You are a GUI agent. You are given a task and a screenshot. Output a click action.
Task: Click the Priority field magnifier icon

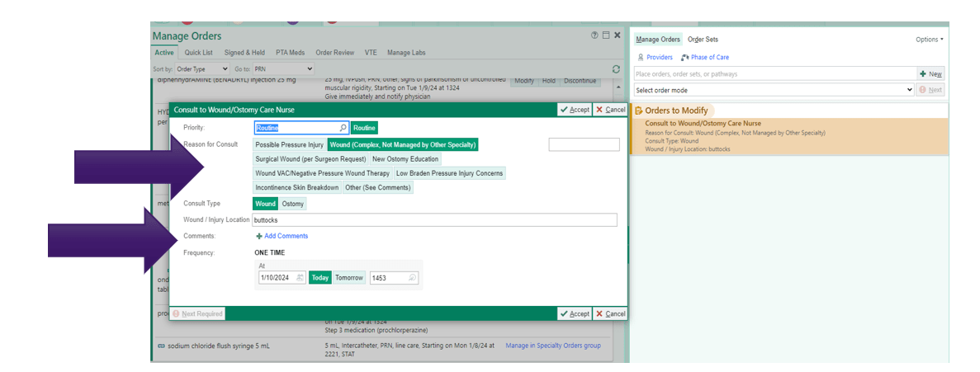point(343,128)
